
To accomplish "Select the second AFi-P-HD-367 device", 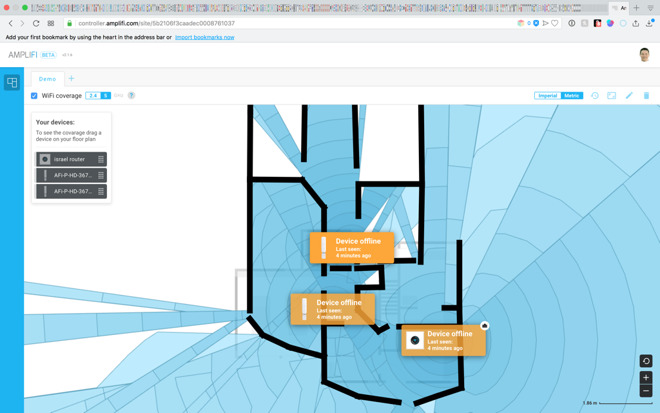I will click(x=71, y=191).
